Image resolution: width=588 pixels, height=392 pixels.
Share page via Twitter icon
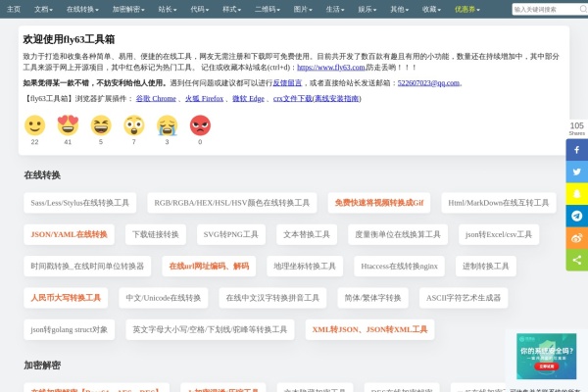click(x=576, y=172)
